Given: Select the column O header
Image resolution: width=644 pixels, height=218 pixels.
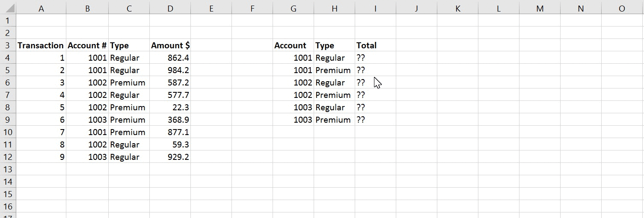Looking at the screenshot, I should 622,9.
